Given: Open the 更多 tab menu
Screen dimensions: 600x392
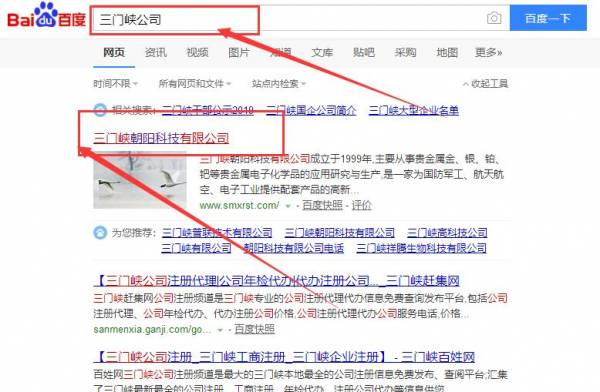Looking at the screenshot, I should [489, 52].
